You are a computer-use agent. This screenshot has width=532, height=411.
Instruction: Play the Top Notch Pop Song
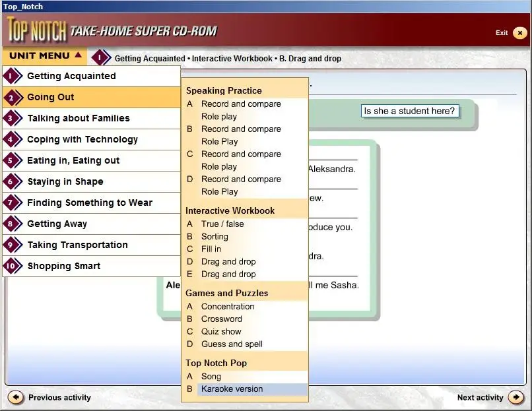[211, 377]
